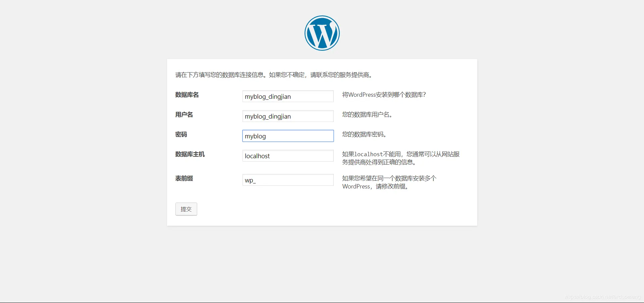Click the 数据库名 label

point(187,95)
